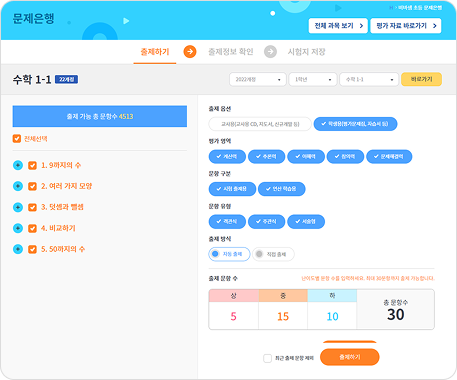Click the yellow 바로가기 button
The width and height of the screenshot is (457, 380).
tap(421, 79)
